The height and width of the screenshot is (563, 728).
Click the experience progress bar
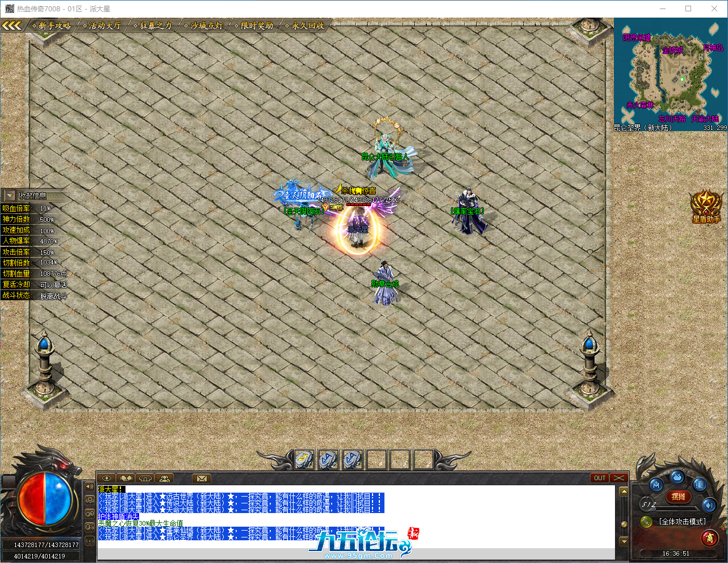(x=676, y=509)
